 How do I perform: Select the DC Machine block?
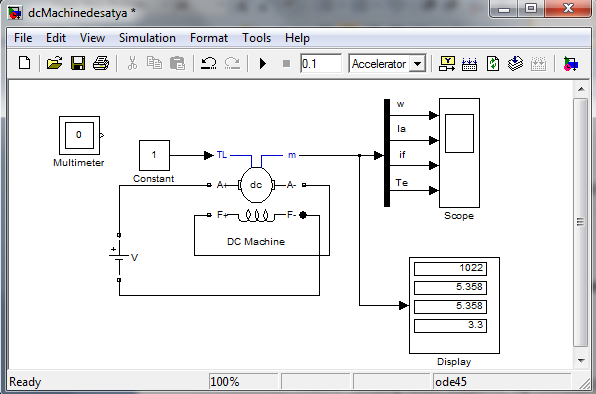pyautogui.click(x=256, y=185)
